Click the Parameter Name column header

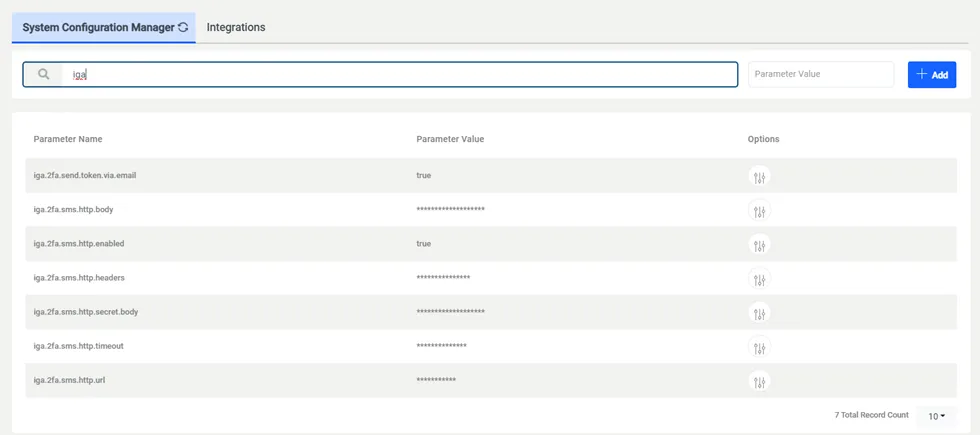(x=68, y=139)
